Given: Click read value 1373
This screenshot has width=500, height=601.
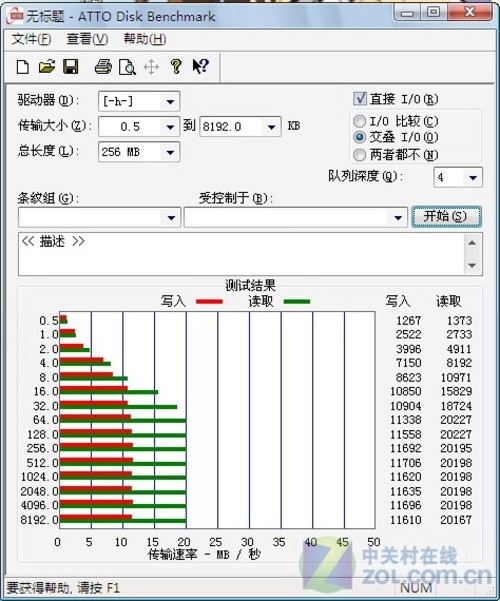Looking at the screenshot, I should click(x=459, y=320).
